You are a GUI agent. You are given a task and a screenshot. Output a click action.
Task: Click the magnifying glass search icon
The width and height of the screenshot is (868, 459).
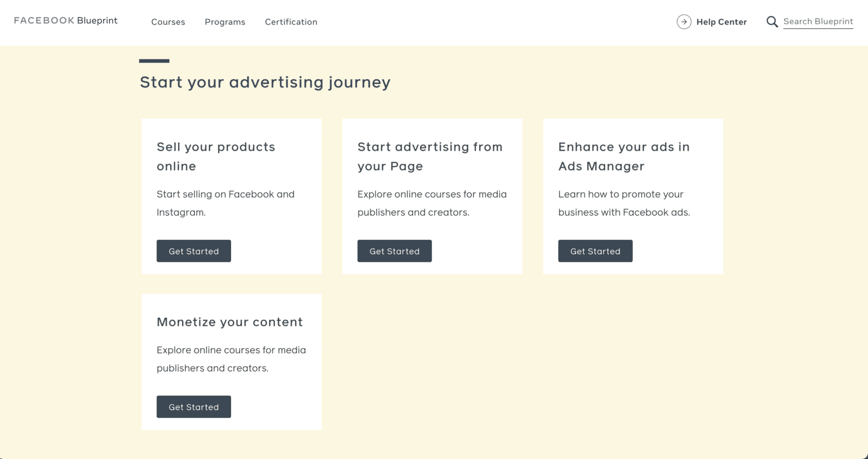click(772, 21)
